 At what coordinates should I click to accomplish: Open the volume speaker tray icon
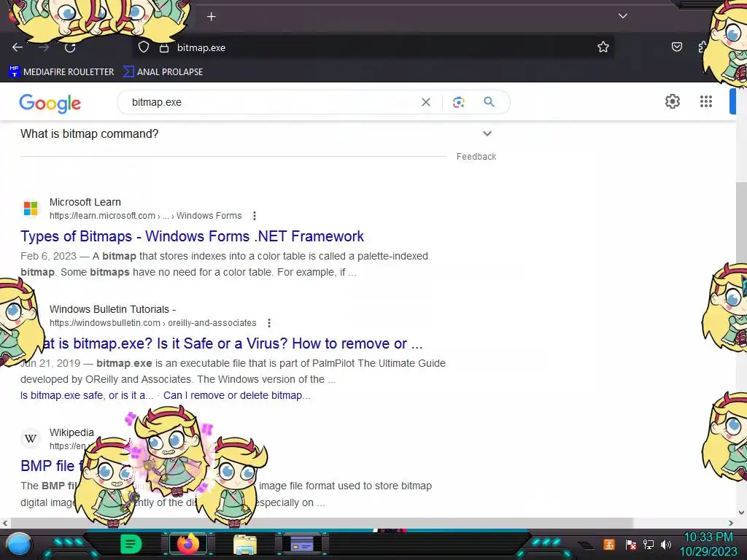(666, 544)
